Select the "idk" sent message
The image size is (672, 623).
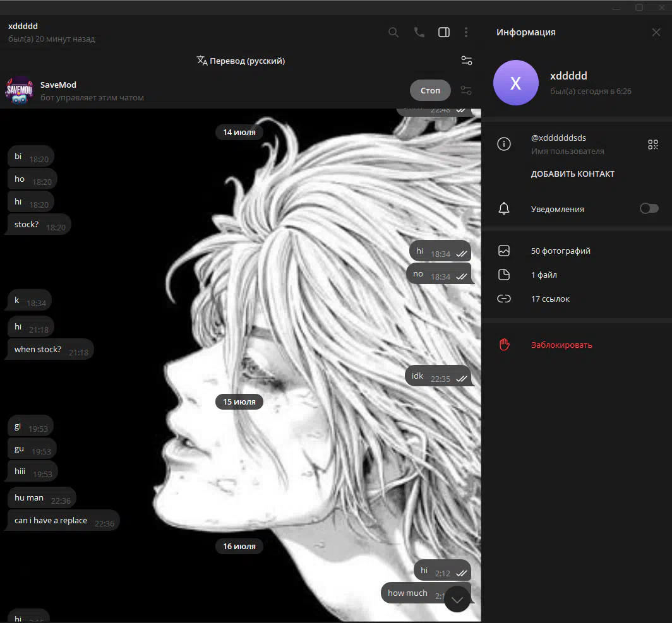438,376
